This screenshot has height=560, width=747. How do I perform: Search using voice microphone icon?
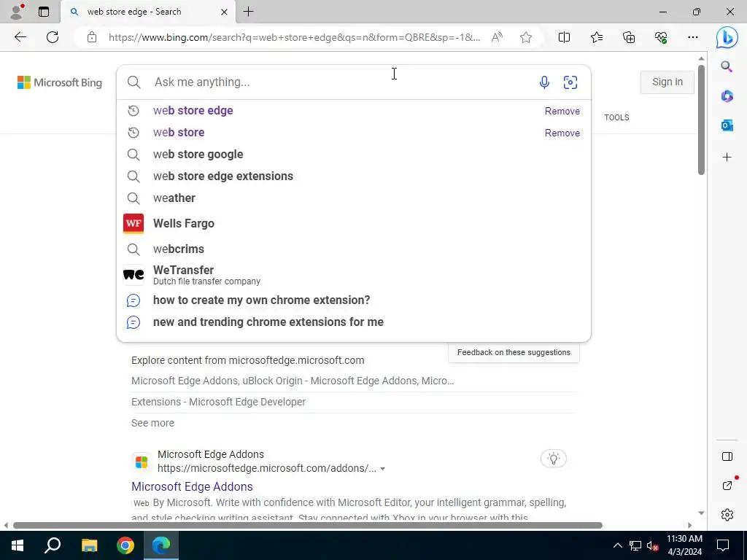[x=544, y=82]
